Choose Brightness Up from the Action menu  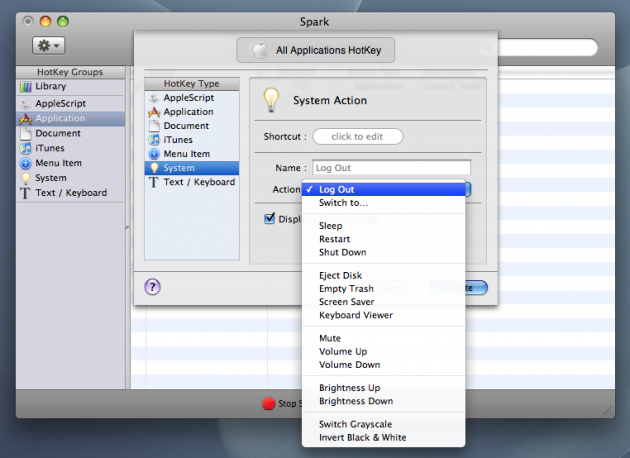point(384,388)
